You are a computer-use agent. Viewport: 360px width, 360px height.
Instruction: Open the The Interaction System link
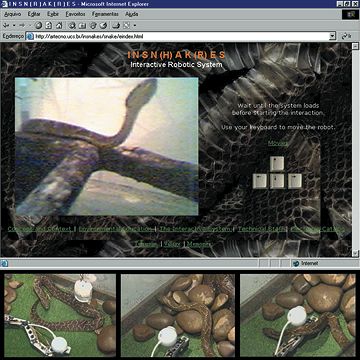[195, 229]
